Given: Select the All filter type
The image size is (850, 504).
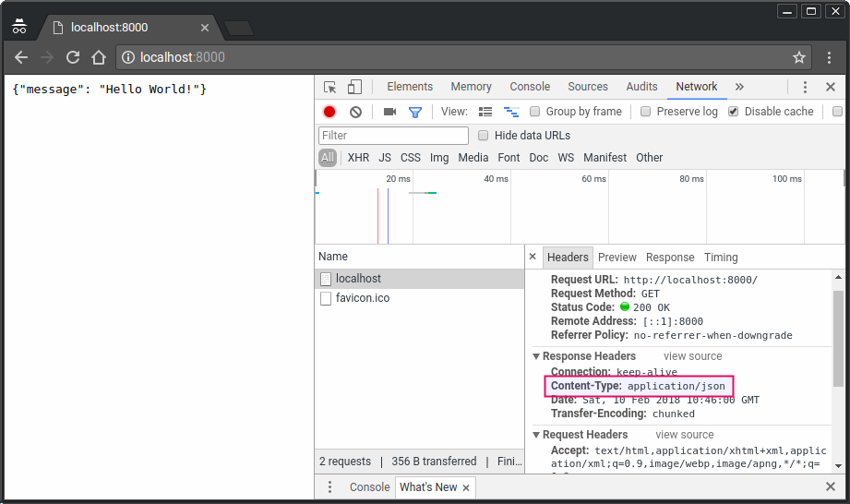Looking at the screenshot, I should pos(328,158).
